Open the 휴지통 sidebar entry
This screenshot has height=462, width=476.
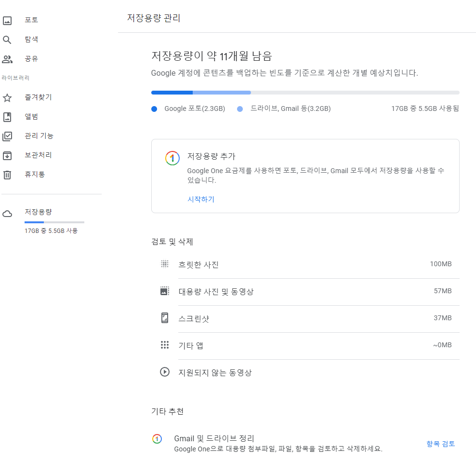35,175
